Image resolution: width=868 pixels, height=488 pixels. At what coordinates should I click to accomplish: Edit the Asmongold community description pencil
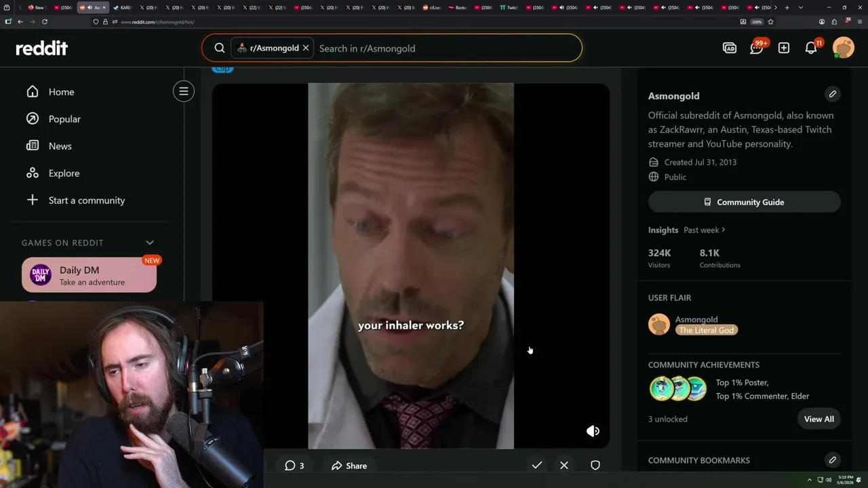point(833,94)
